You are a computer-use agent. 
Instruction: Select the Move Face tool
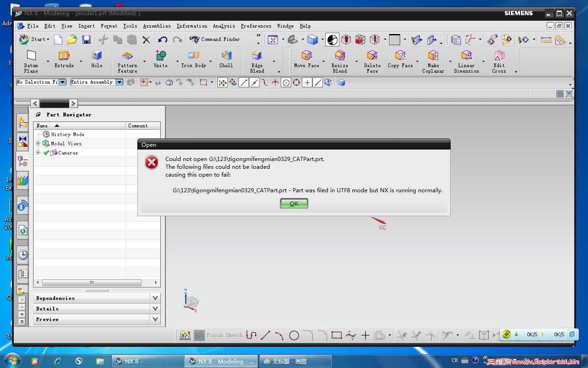[x=306, y=59]
